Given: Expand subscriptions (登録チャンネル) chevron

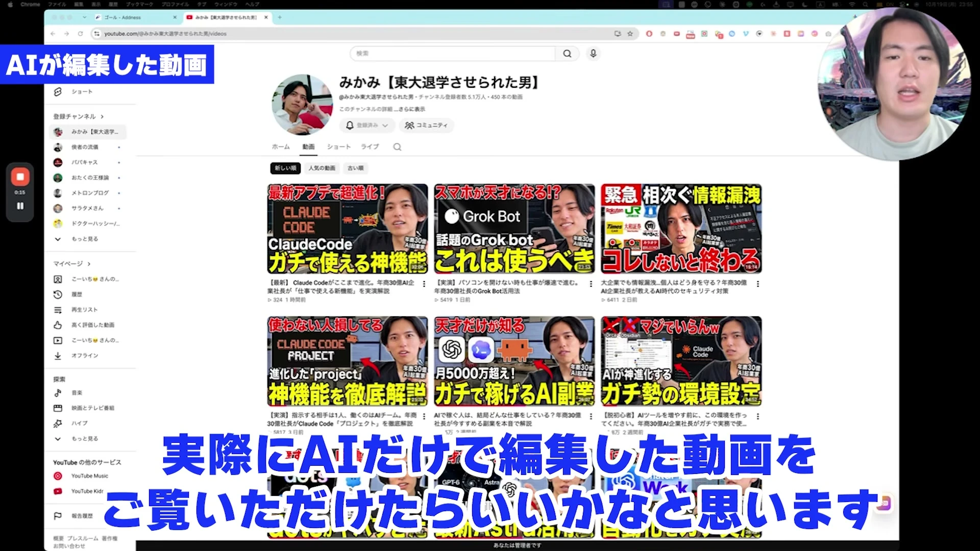Looking at the screenshot, I should point(102,116).
